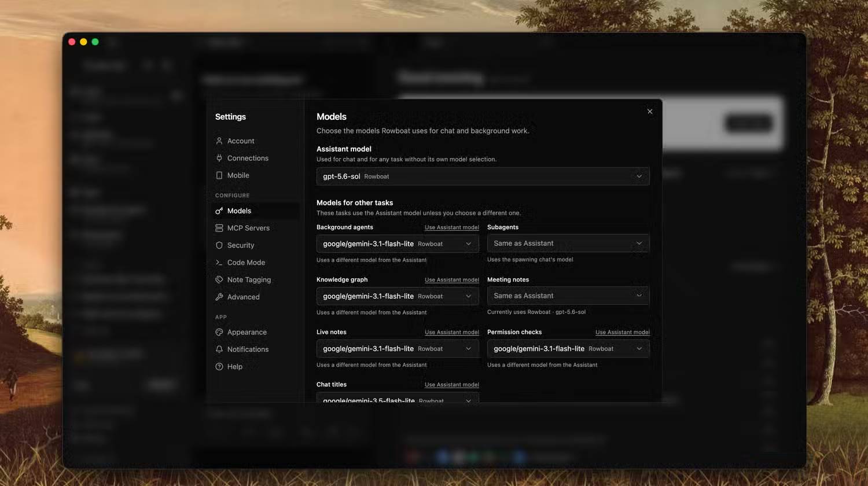Click the red macOS close window button
This screenshot has width=868, height=486.
tap(72, 42)
